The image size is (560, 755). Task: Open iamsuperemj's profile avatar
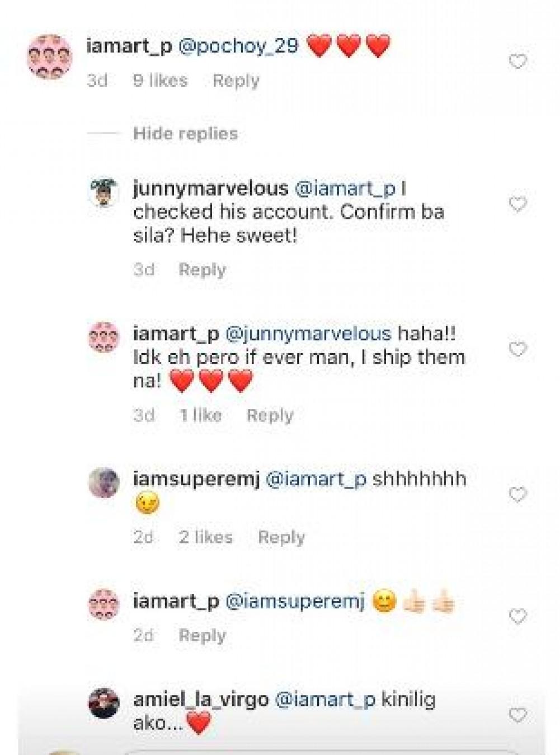104,482
